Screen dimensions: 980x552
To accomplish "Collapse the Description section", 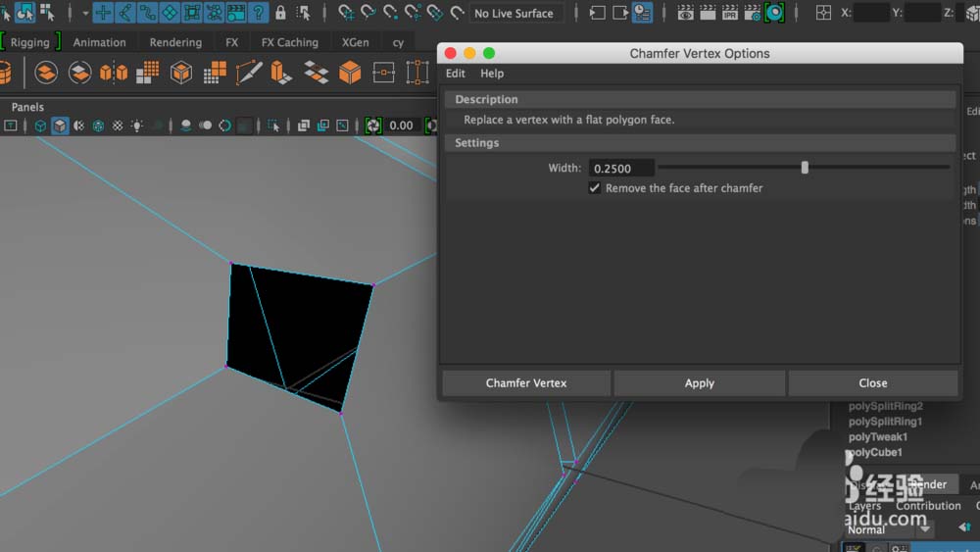I will (x=700, y=99).
